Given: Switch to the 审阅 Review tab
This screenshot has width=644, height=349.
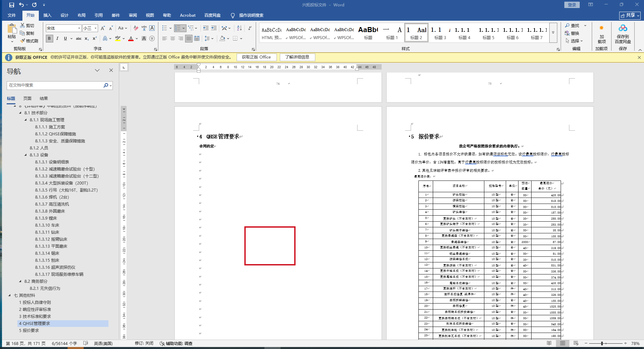Looking at the screenshot, I should coord(133,15).
